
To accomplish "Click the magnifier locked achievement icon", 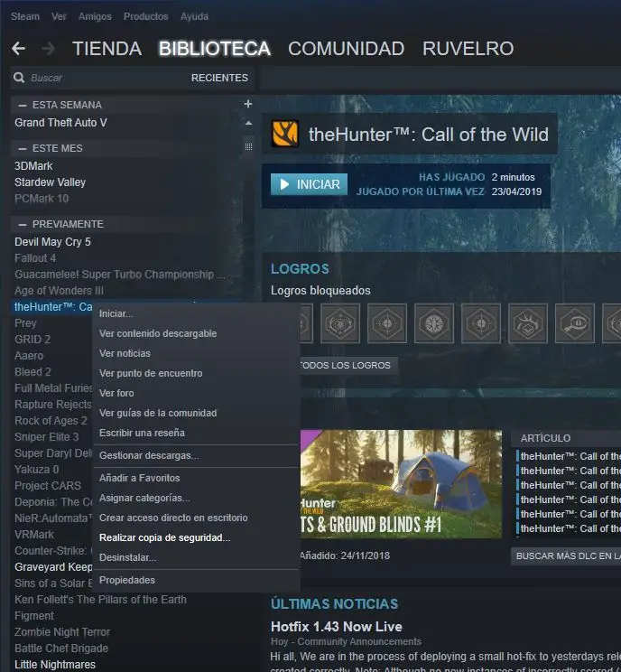I will pos(575,323).
